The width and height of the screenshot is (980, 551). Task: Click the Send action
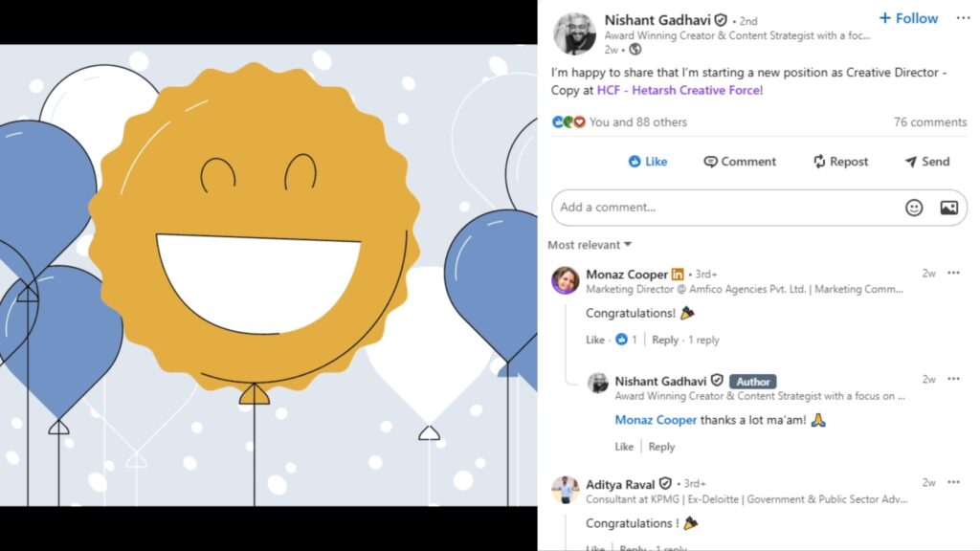pos(926,162)
